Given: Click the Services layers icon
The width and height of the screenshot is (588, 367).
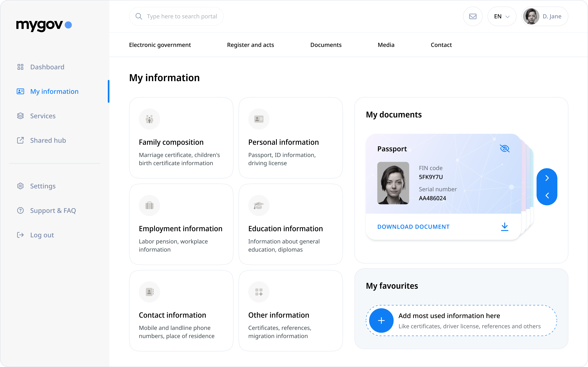Looking at the screenshot, I should (20, 116).
